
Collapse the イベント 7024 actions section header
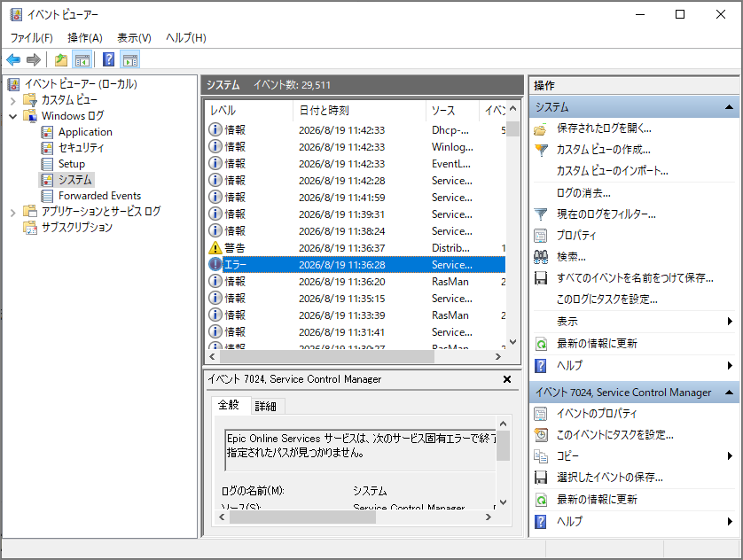730,393
